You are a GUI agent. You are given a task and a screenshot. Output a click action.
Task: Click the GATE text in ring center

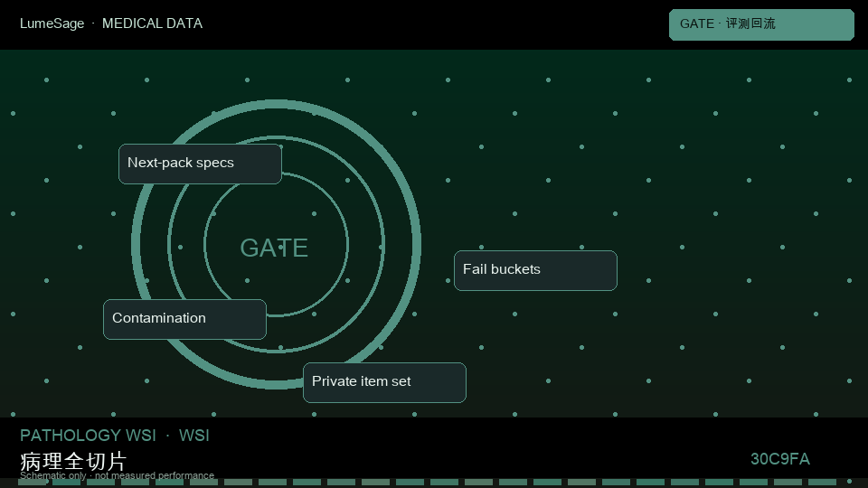274,248
